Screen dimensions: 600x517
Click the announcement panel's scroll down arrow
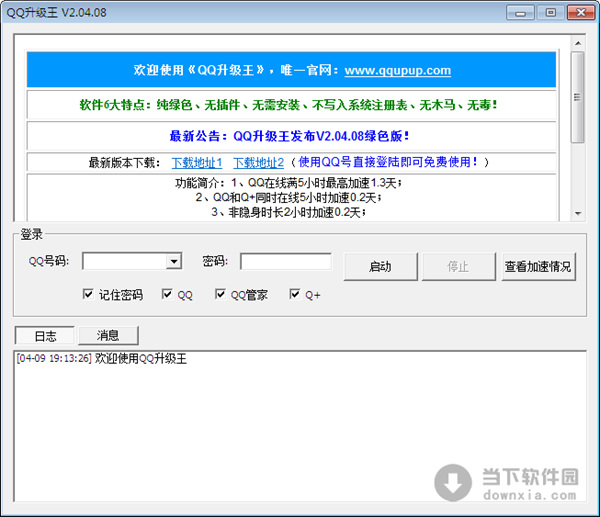[x=577, y=213]
